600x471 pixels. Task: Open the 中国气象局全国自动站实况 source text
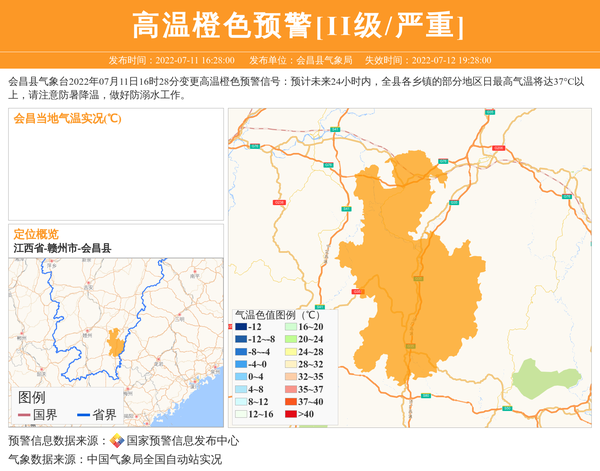pyautogui.click(x=154, y=460)
